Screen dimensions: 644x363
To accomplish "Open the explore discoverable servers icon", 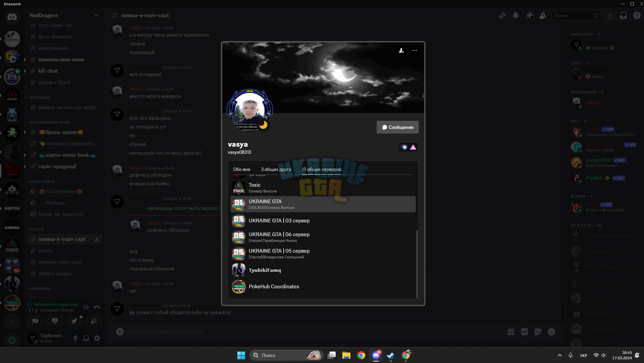I will pos(12,340).
